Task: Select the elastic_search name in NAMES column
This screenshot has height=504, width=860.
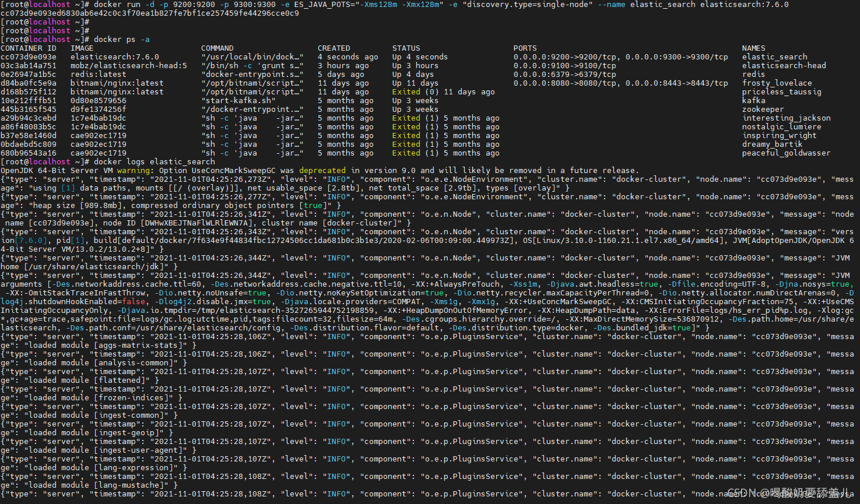Action: pos(775,57)
